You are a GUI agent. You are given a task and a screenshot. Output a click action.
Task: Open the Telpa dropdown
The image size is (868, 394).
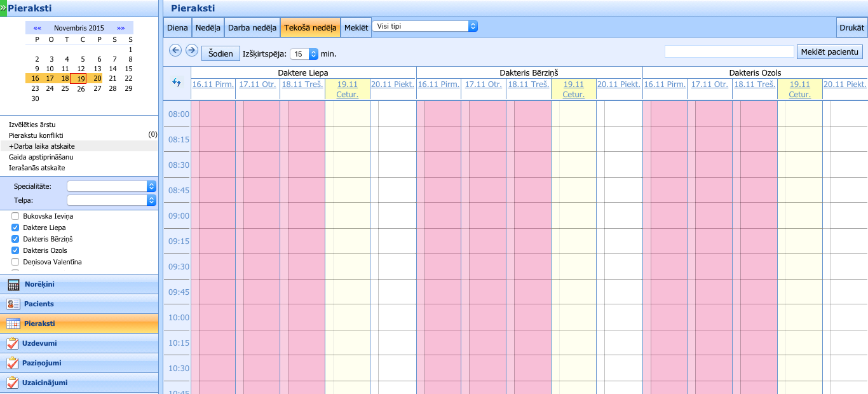111,200
